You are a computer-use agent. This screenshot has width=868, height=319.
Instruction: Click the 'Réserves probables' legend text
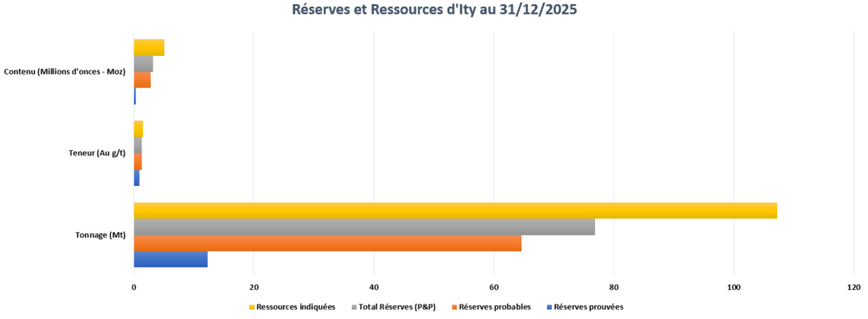495,307
